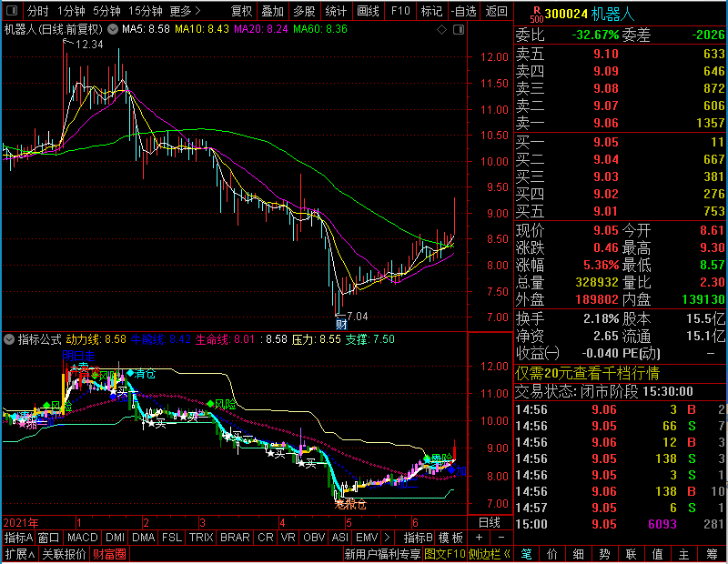Click 叠加 overlay button
This screenshot has width=728, height=564.
(x=272, y=11)
